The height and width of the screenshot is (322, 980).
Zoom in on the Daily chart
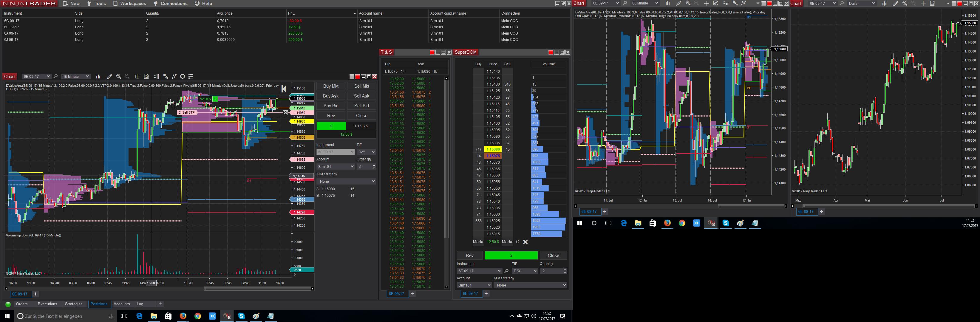(x=905, y=3)
